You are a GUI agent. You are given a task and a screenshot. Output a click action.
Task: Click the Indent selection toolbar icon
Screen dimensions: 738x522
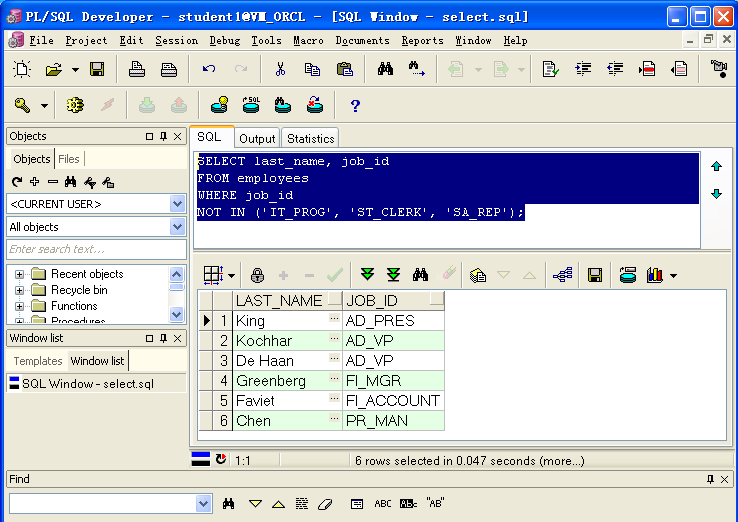click(x=583, y=70)
